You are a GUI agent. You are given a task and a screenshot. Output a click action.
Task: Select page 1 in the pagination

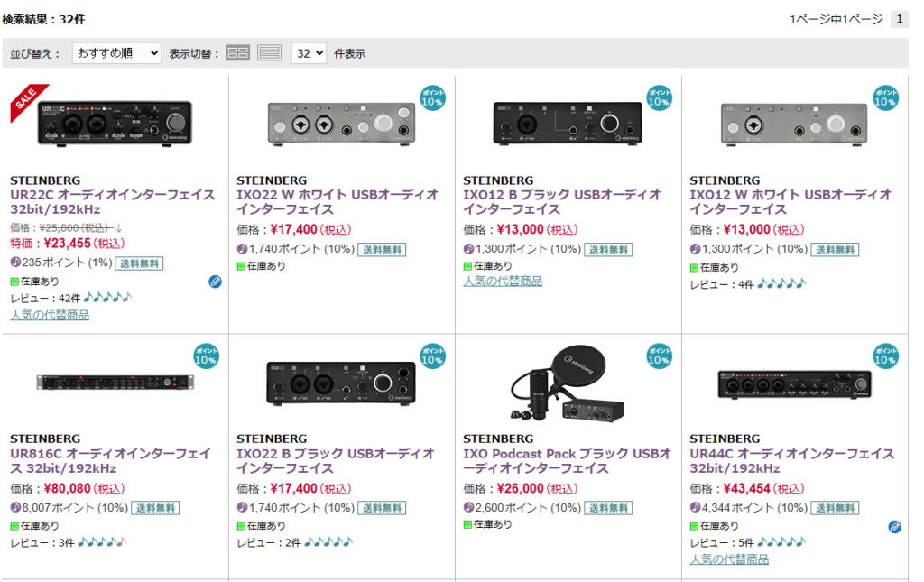click(899, 19)
